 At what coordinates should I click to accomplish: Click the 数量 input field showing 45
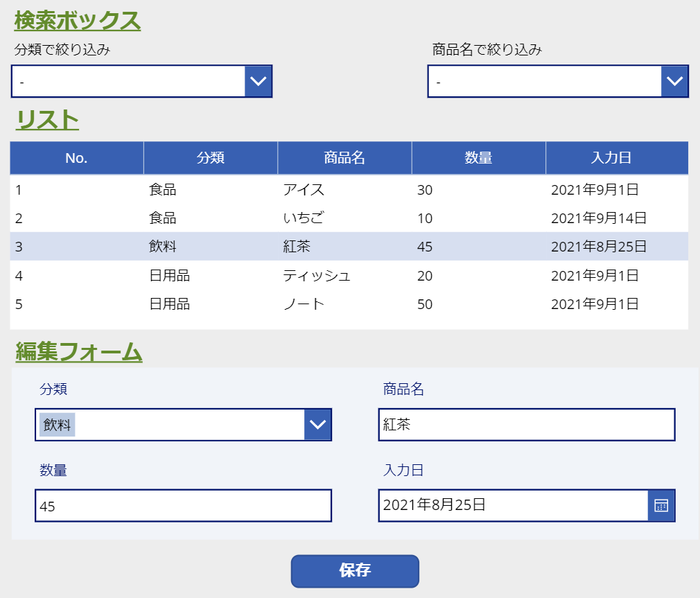[184, 505]
